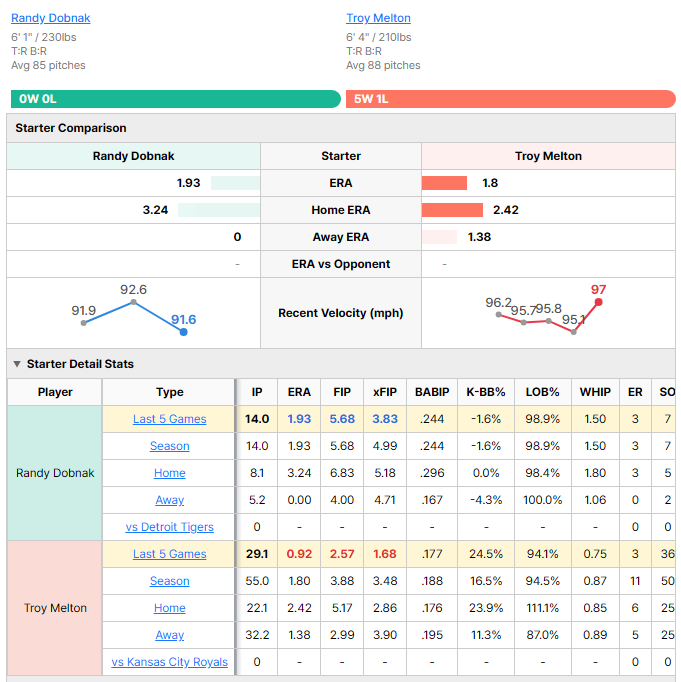This screenshot has width=681, height=682.
Task: Click Dobnak's 92.6 velocity point
Action: 134,302
